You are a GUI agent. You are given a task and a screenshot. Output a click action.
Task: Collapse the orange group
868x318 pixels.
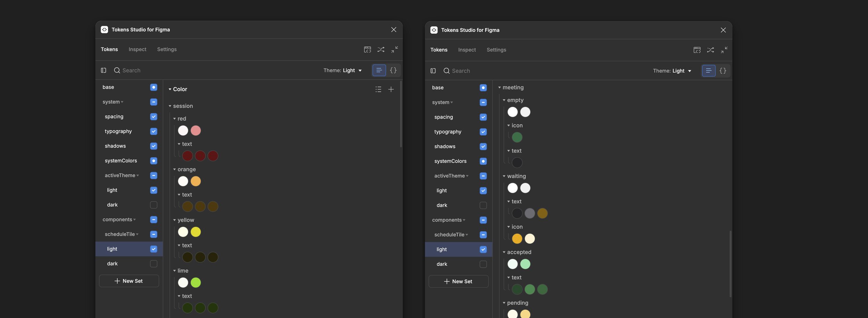[x=175, y=169]
